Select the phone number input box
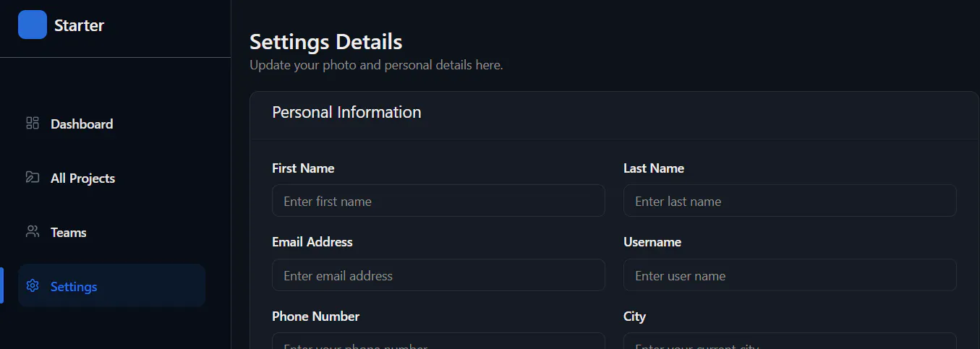Viewport: 980px width, 349px height. tap(438, 341)
